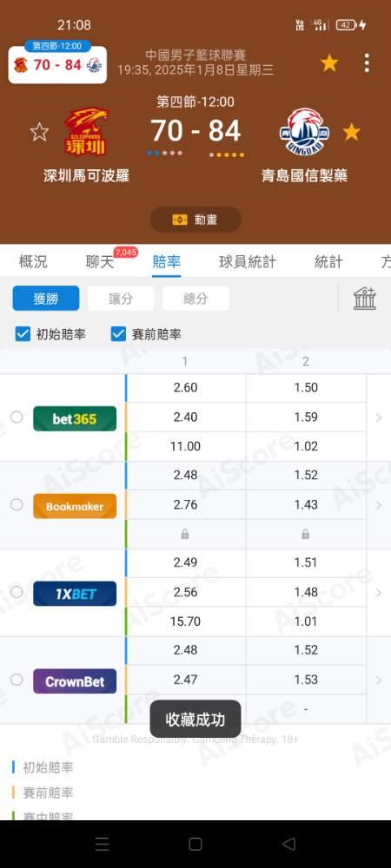Expand 1XBET row chevron

tap(379, 592)
